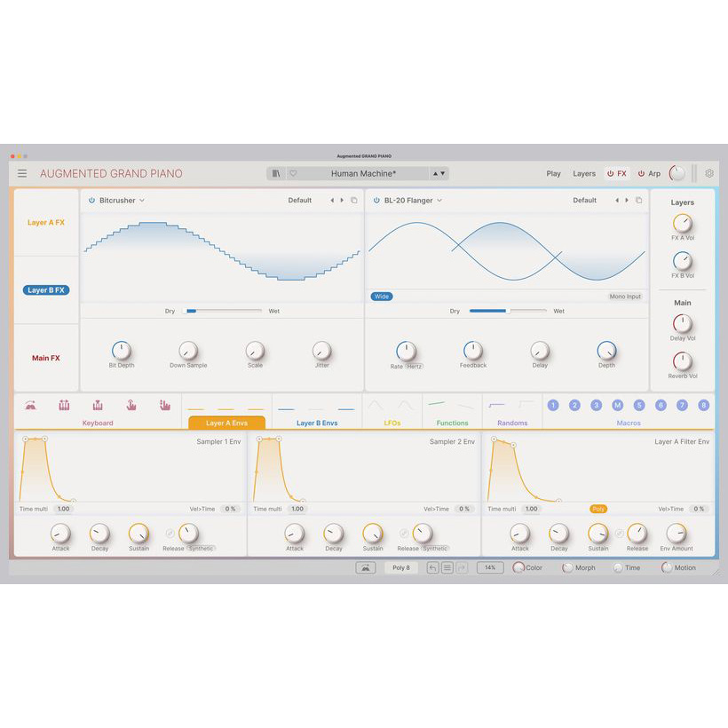This screenshot has width=728, height=728.
Task: Click the keyboard icon button in bottom bar
Action: tap(366, 568)
